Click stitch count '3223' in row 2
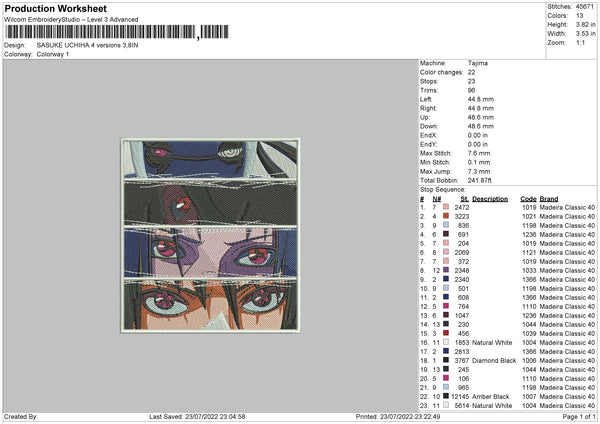The height and width of the screenshot is (424, 600). point(461,216)
